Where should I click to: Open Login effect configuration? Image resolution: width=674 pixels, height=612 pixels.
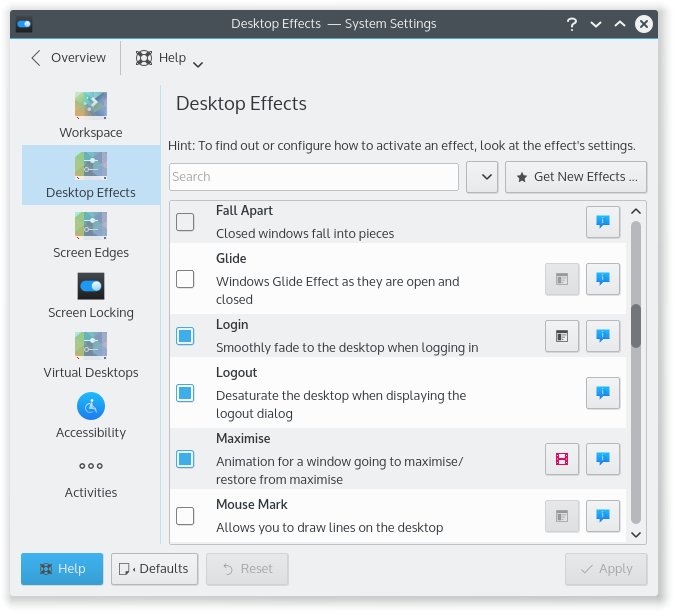point(562,336)
